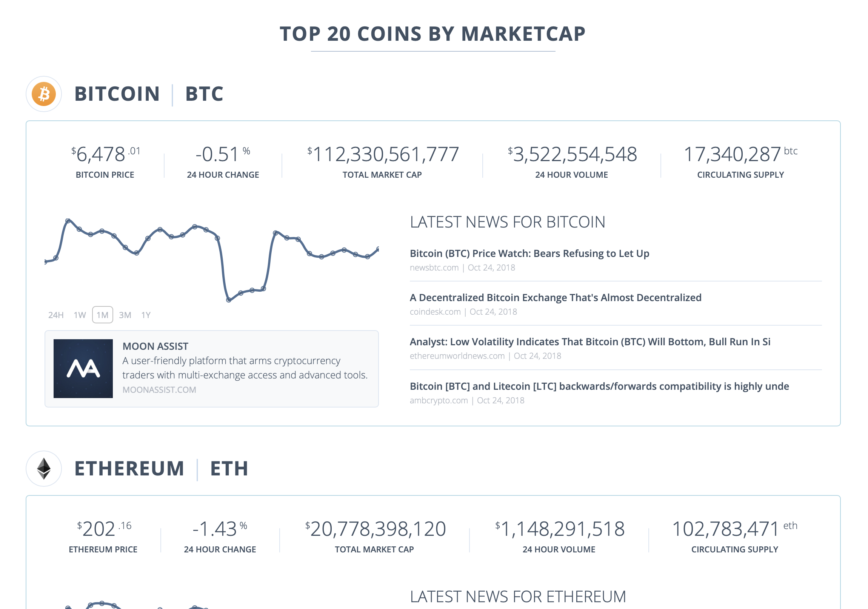Select the currently active 1M timeframe
The width and height of the screenshot is (868, 609).
(103, 314)
